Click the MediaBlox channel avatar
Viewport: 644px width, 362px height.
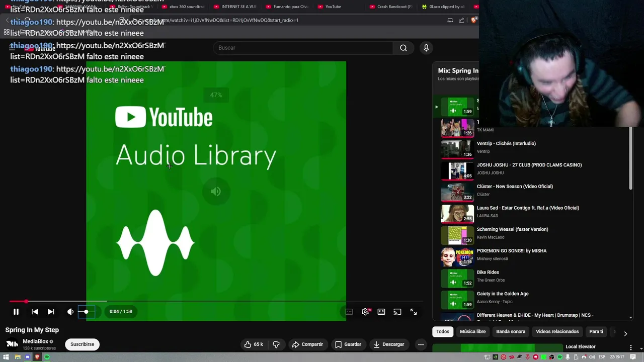coord(12,344)
